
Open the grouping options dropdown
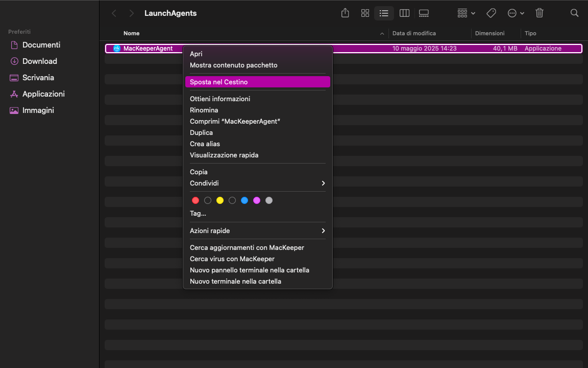[x=465, y=13]
